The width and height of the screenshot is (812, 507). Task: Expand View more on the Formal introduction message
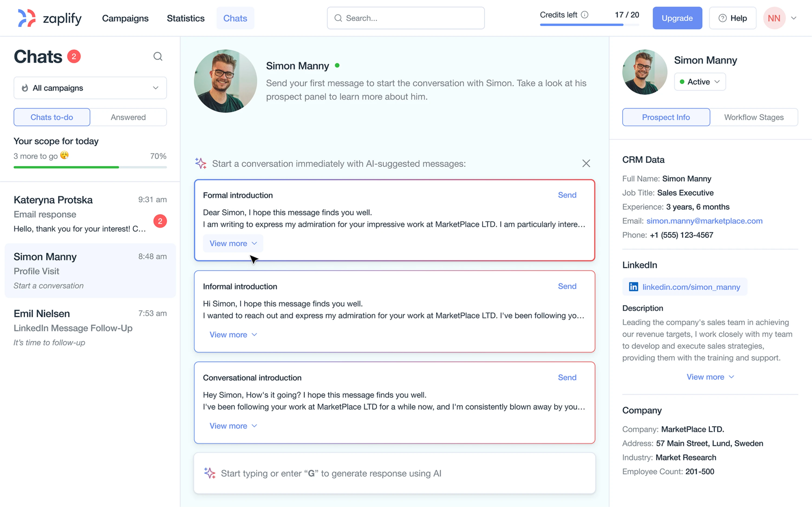point(233,243)
